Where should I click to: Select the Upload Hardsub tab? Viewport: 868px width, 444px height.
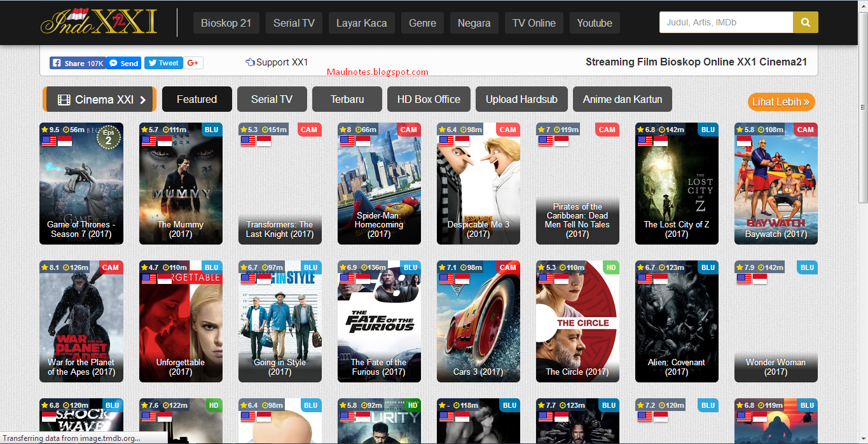521,99
